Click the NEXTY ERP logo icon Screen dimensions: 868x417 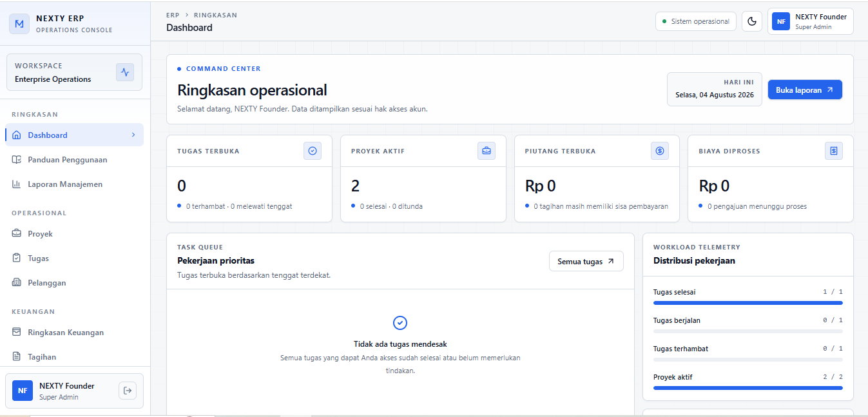pyautogui.click(x=19, y=24)
